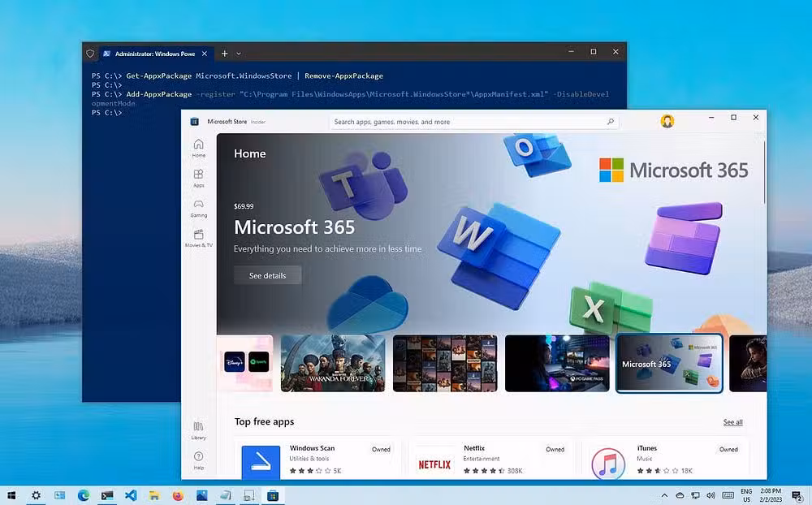This screenshot has height=505, width=812.
Task: Click the Remove-AppxPackage command line in PowerShell
Action: coord(237,76)
